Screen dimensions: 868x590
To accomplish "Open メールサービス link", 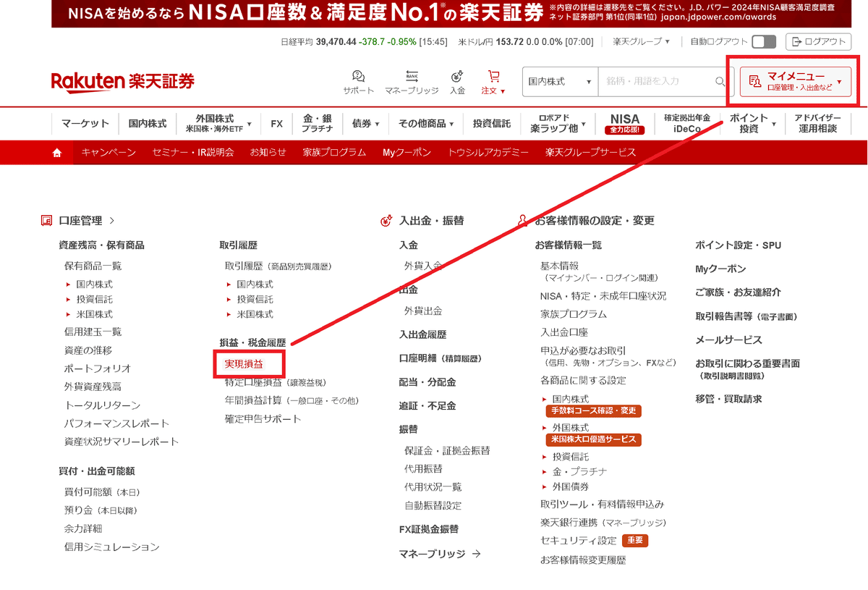I will point(729,340).
